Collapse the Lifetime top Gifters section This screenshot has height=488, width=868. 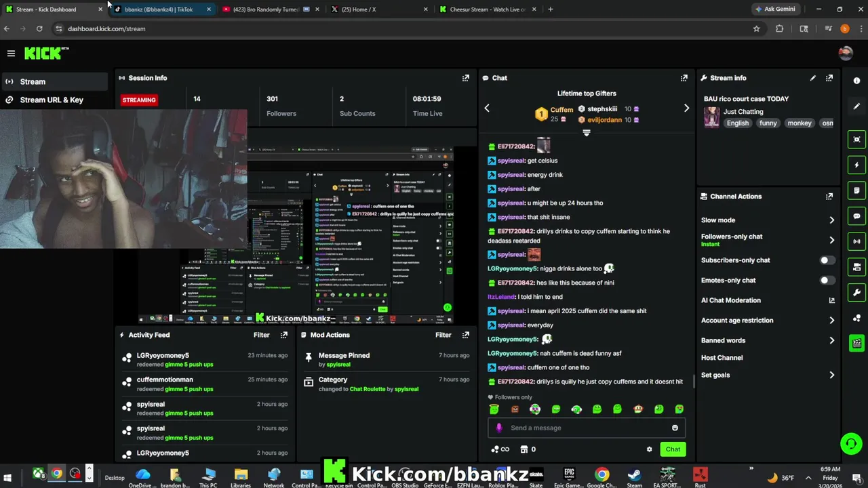pos(587,133)
